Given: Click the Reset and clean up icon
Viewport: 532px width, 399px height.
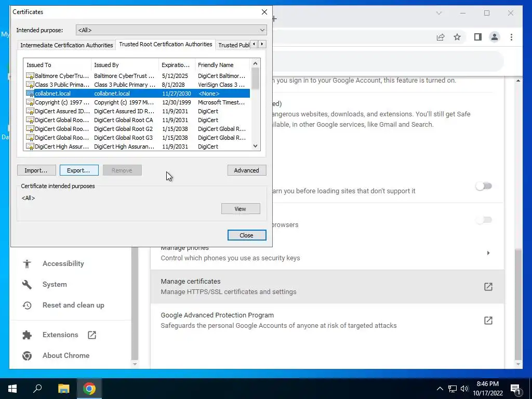Looking at the screenshot, I should pyautogui.click(x=27, y=305).
